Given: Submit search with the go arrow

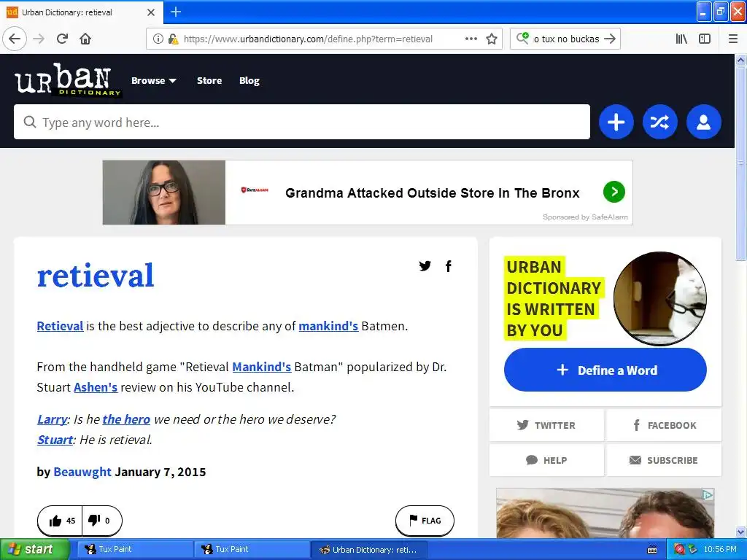Looking at the screenshot, I should pyautogui.click(x=610, y=39).
